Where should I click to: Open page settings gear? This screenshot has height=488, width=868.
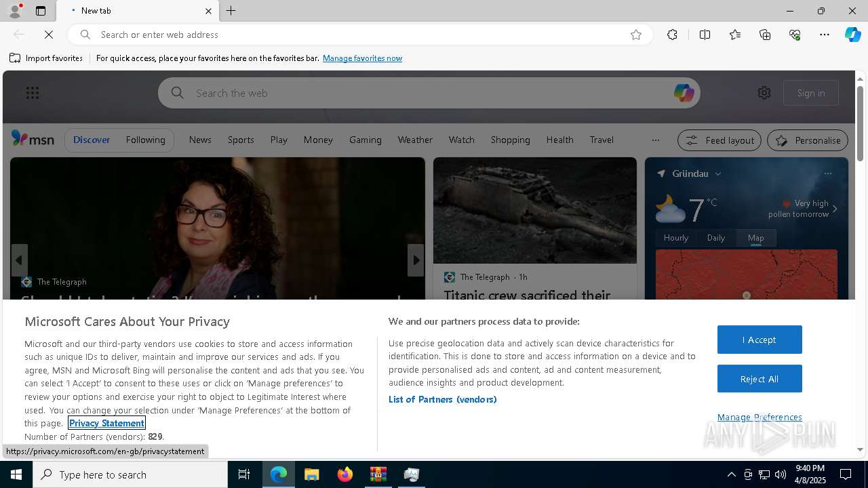point(764,93)
